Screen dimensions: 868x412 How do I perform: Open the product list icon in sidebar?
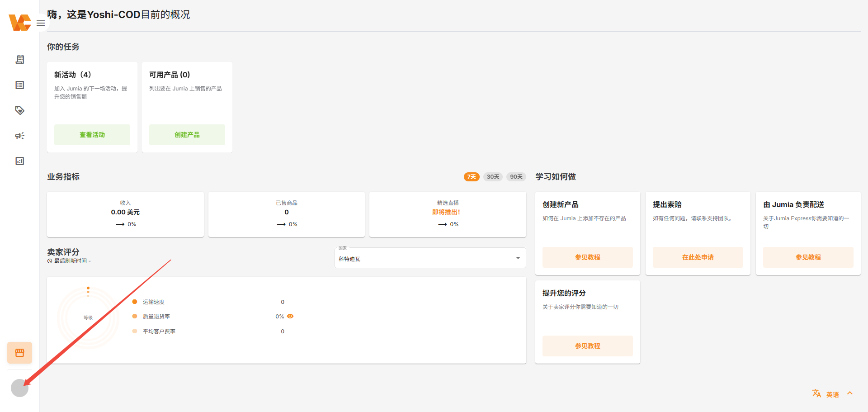19,85
